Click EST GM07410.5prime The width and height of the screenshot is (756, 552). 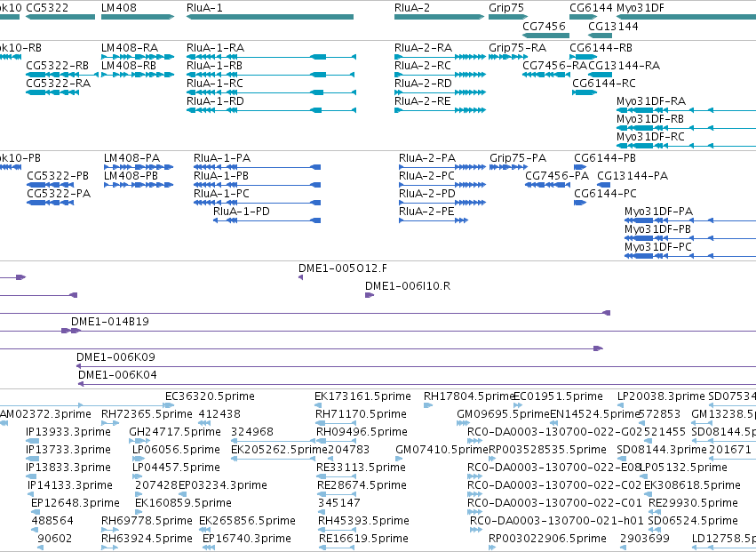coord(399,459)
